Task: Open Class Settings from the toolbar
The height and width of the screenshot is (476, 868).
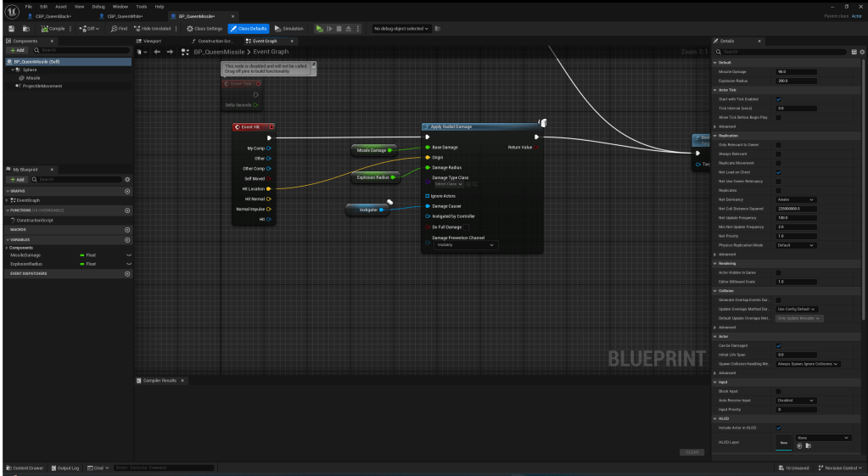Action: tap(204, 28)
